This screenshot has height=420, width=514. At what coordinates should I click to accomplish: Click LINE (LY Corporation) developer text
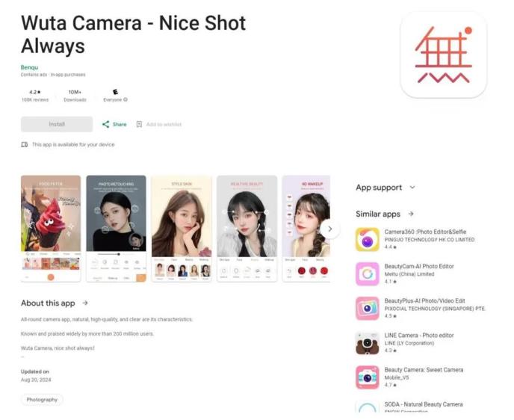(x=409, y=343)
